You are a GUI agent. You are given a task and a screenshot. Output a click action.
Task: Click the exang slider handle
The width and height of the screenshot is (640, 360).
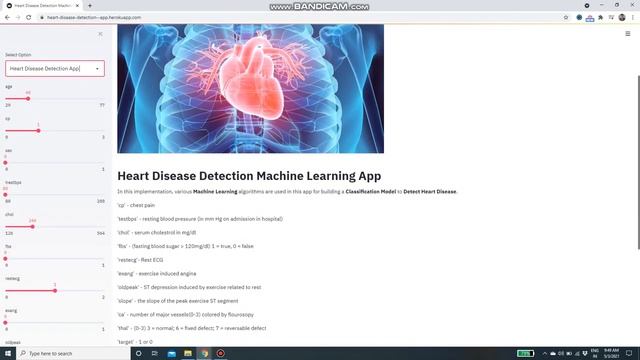click(5, 322)
